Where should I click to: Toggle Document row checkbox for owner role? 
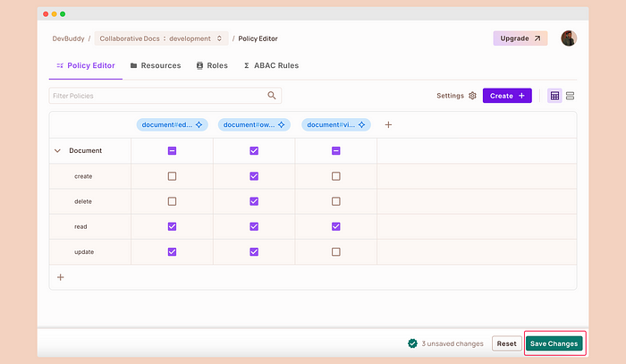tap(254, 151)
